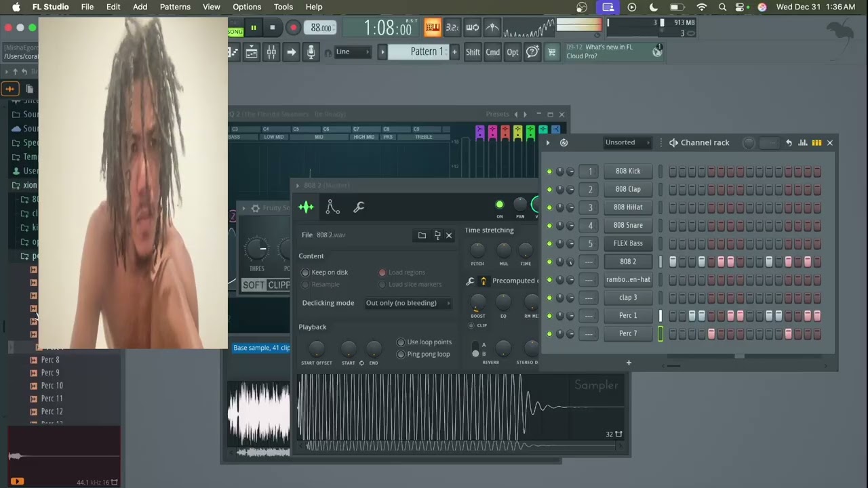Image resolution: width=868 pixels, height=488 pixels.
Task: Click previous preset arrow in EQ window
Action: tap(515, 115)
